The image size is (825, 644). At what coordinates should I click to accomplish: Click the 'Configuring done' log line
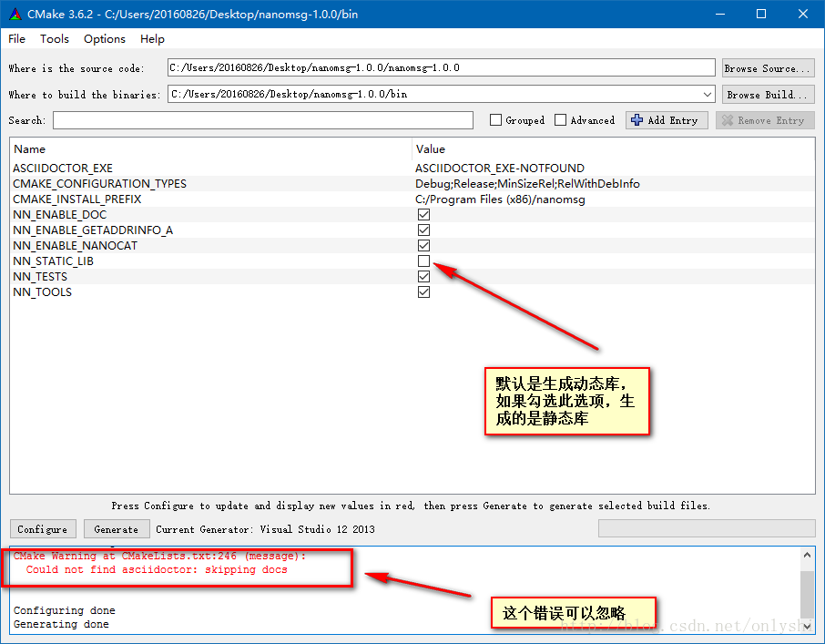(x=64, y=610)
